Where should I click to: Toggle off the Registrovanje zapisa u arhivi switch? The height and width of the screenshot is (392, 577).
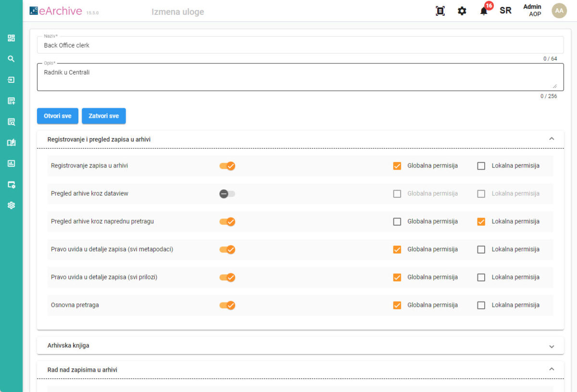pos(227,166)
